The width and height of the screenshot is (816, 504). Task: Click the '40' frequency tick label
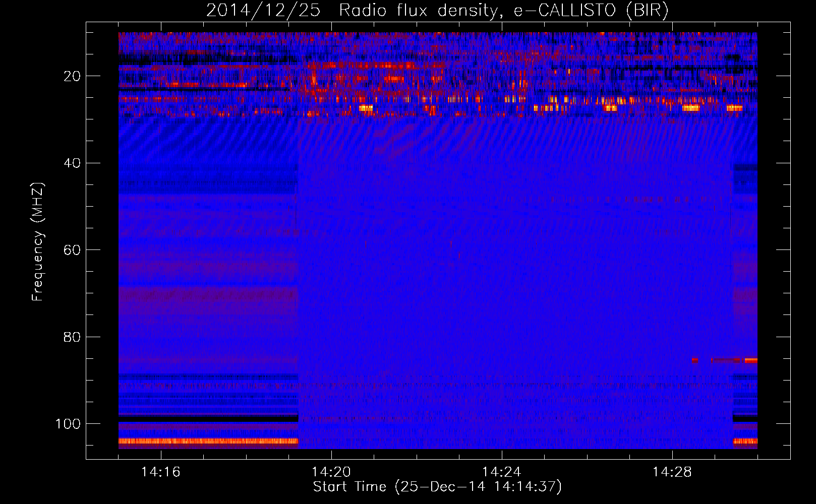pyautogui.click(x=72, y=163)
